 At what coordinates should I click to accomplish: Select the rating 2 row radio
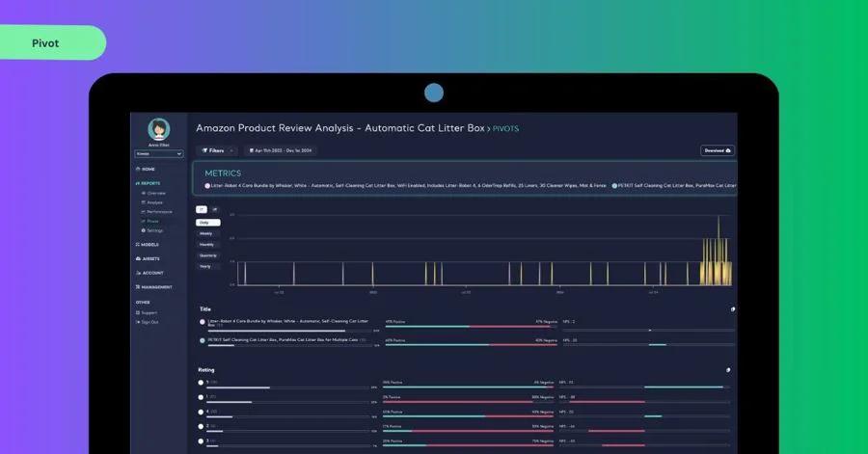click(201, 426)
